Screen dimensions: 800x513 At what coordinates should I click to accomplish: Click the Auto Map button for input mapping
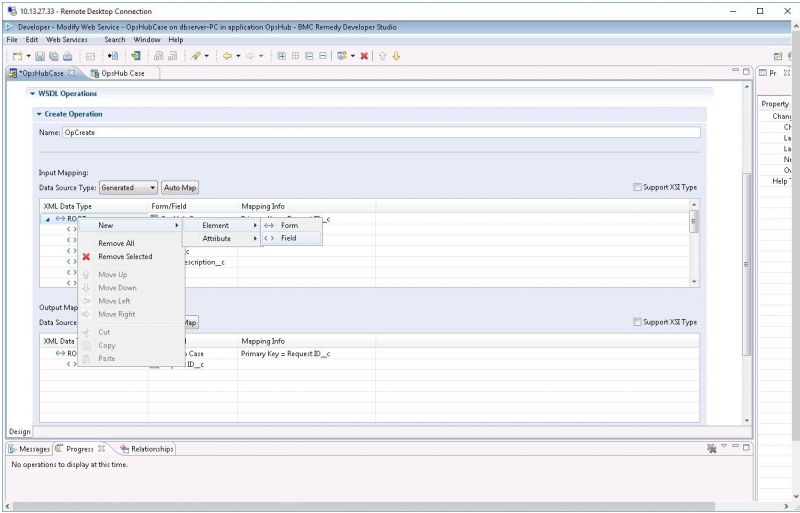click(x=180, y=187)
